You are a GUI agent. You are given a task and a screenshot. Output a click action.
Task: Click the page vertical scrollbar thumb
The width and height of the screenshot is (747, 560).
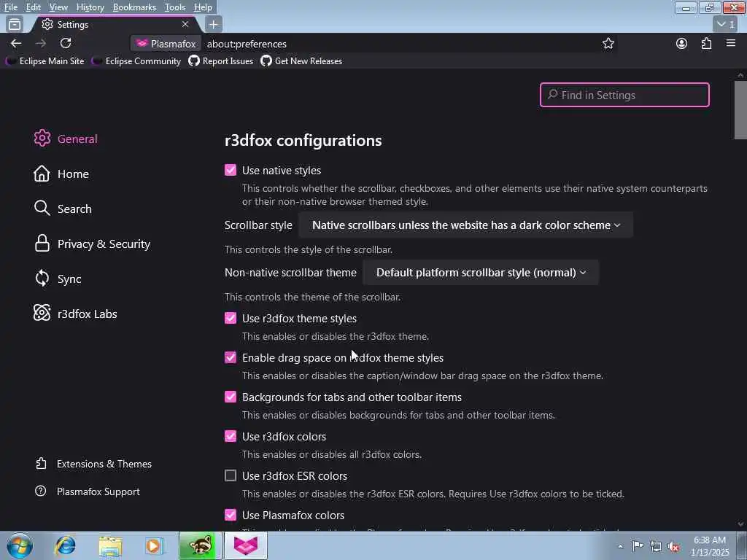[x=740, y=110]
